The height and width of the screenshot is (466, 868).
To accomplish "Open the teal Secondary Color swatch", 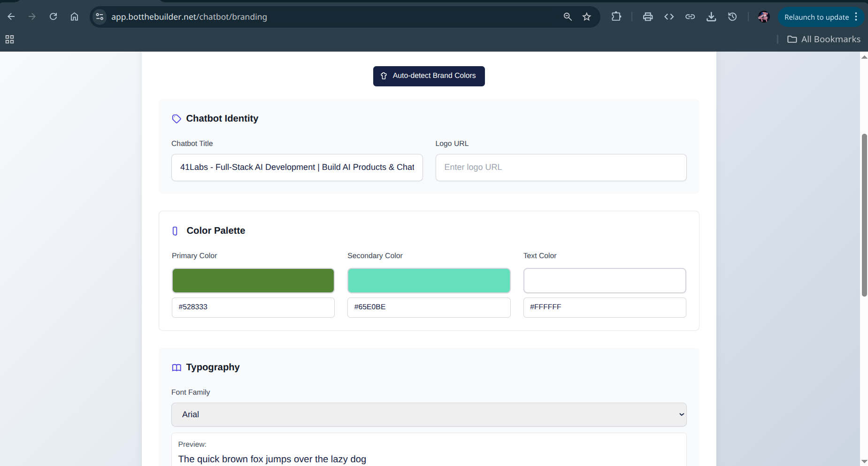I will 429,281.
